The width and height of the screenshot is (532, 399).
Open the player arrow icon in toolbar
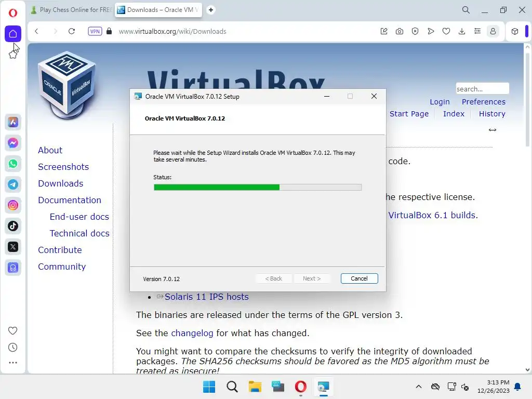coord(431,31)
